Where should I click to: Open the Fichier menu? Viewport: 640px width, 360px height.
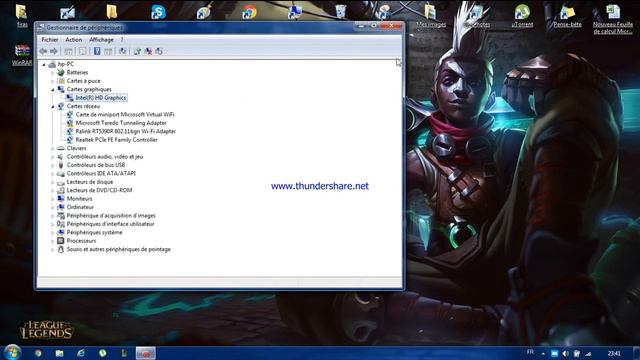50,40
